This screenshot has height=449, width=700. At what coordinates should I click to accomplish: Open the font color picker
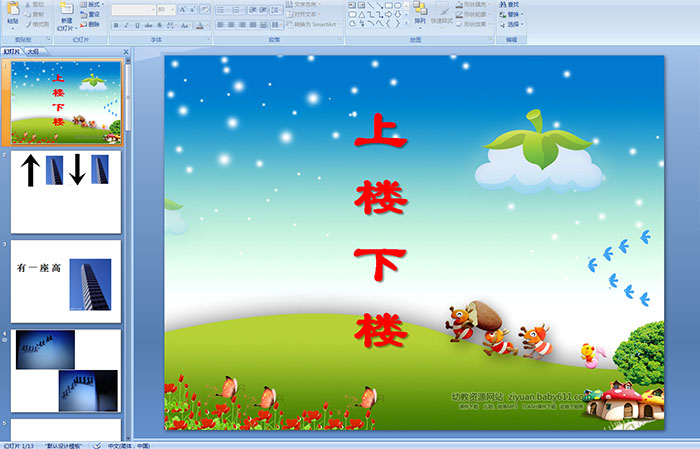click(x=201, y=25)
